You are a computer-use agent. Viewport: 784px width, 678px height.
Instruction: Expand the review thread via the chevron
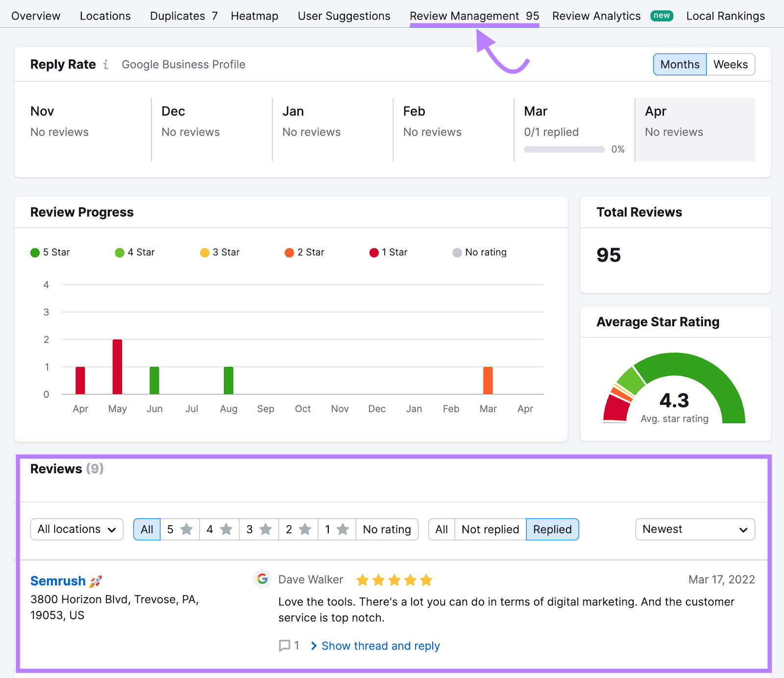click(314, 646)
